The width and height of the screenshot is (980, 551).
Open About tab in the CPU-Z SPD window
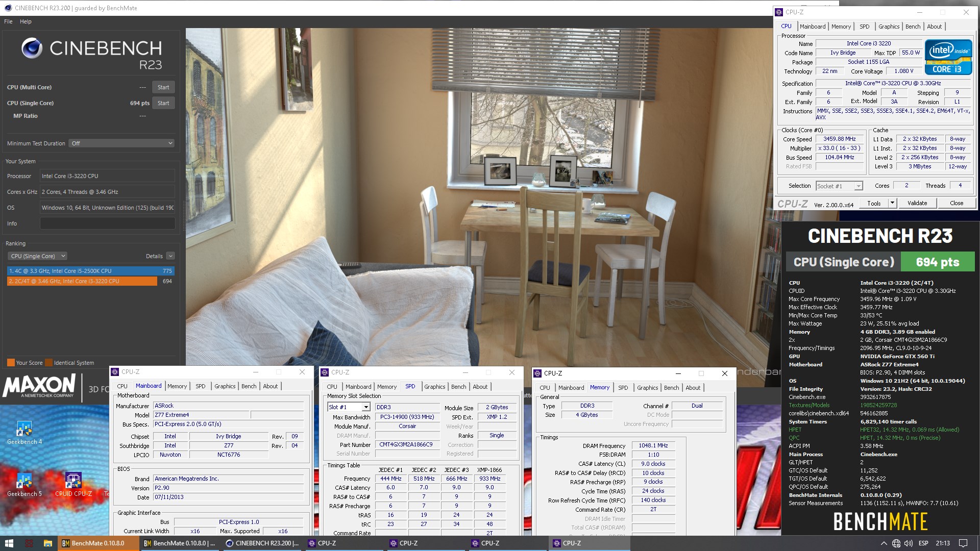(x=480, y=387)
